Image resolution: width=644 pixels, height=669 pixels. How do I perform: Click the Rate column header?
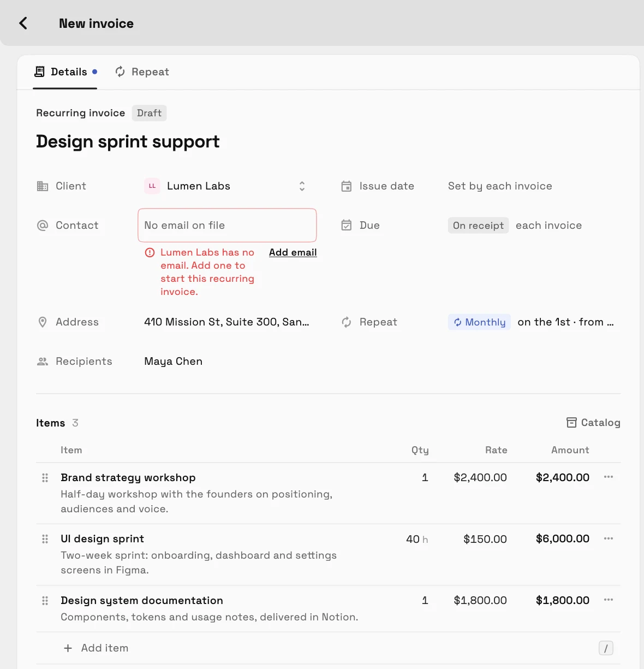496,450
